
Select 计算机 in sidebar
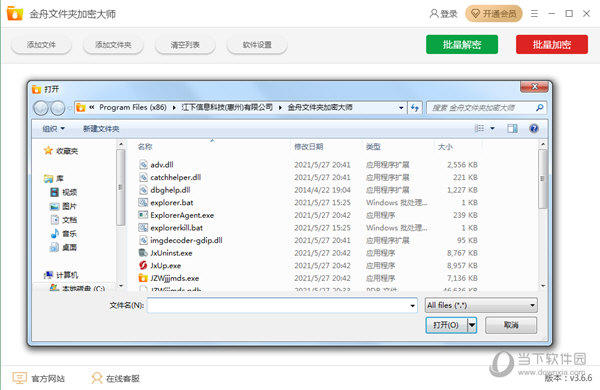[61, 275]
